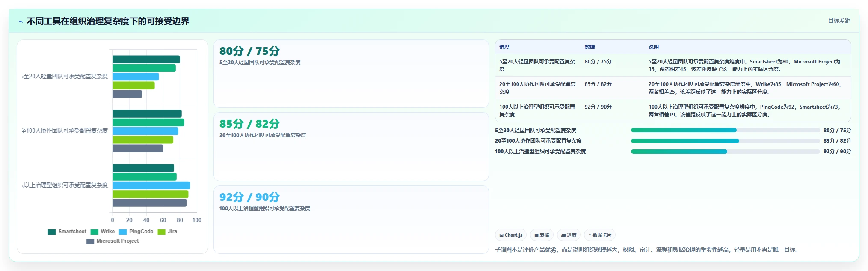Click the Chart.js tag chip
The width and height of the screenshot is (868, 271).
(511, 235)
